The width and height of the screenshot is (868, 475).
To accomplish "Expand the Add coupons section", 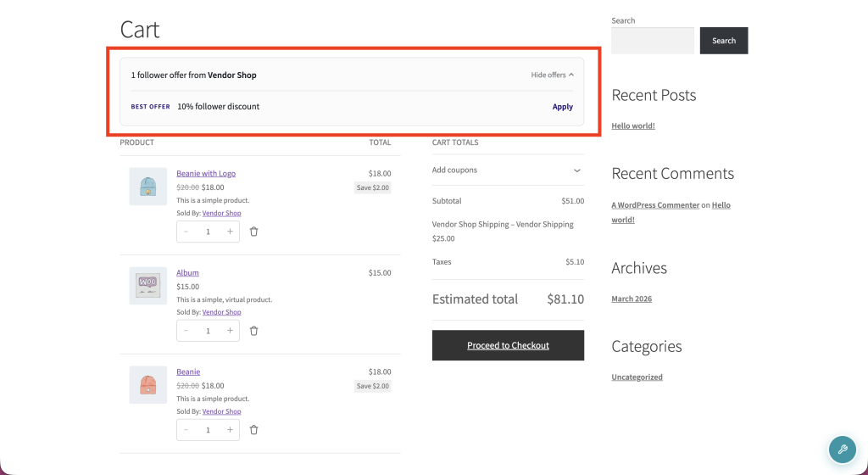I will coord(508,170).
